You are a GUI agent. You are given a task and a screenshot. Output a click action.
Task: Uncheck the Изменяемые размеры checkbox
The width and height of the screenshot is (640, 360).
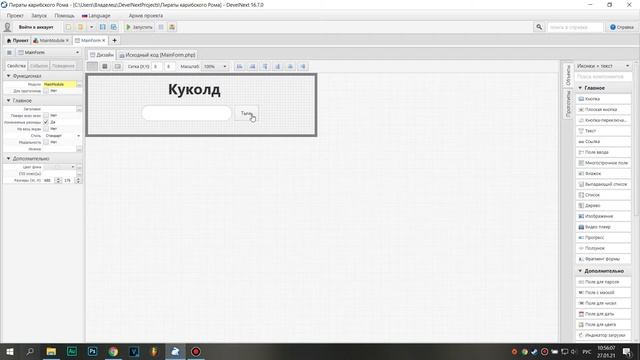tap(46, 122)
